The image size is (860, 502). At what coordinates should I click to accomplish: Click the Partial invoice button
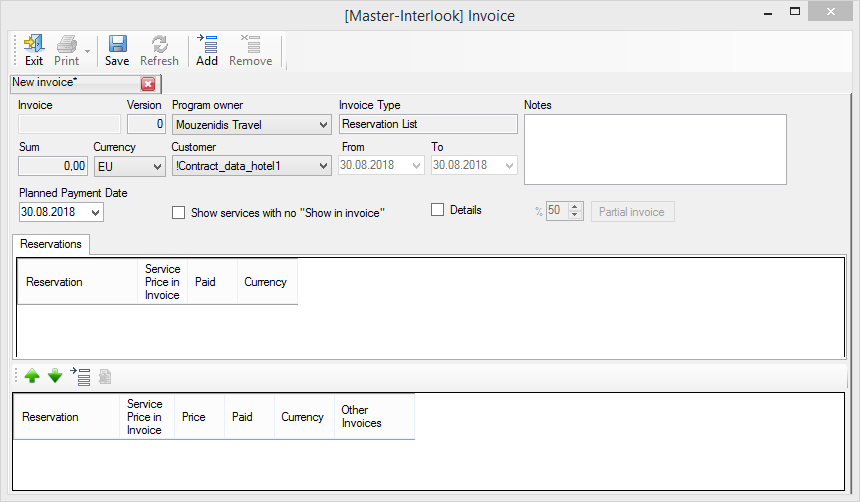[x=633, y=212]
